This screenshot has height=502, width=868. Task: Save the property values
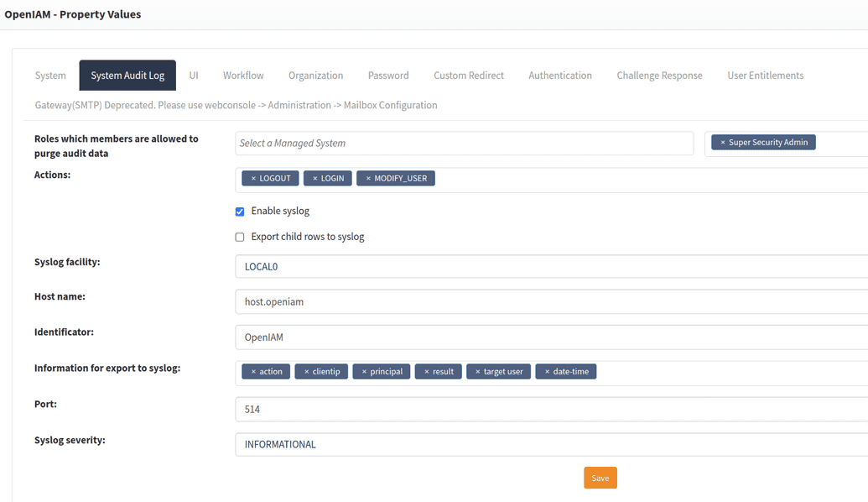600,477
